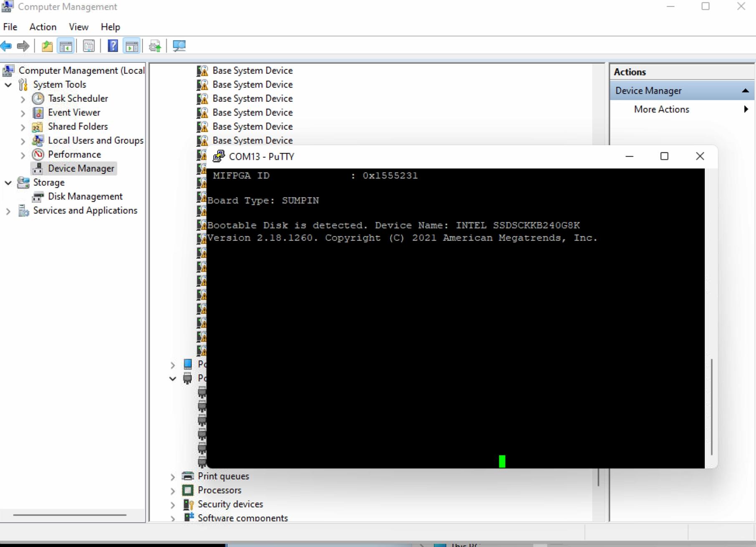Click the green cursor block in PuTTY
756x547 pixels.
point(502,461)
